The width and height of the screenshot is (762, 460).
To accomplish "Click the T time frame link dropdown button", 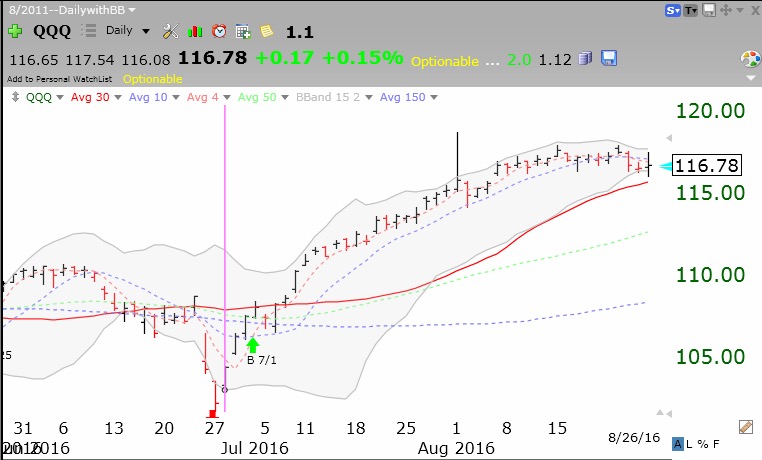I will coord(690,10).
